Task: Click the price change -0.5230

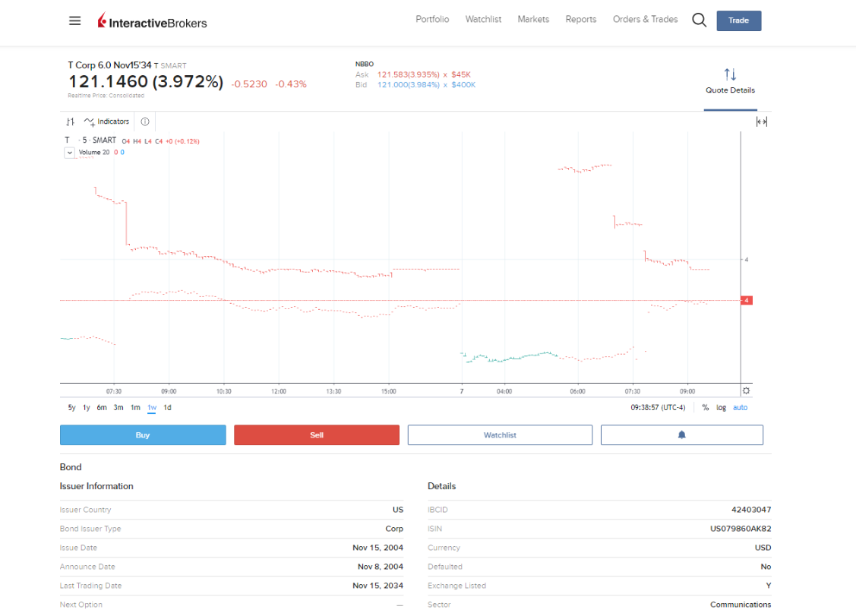Action: [249, 84]
